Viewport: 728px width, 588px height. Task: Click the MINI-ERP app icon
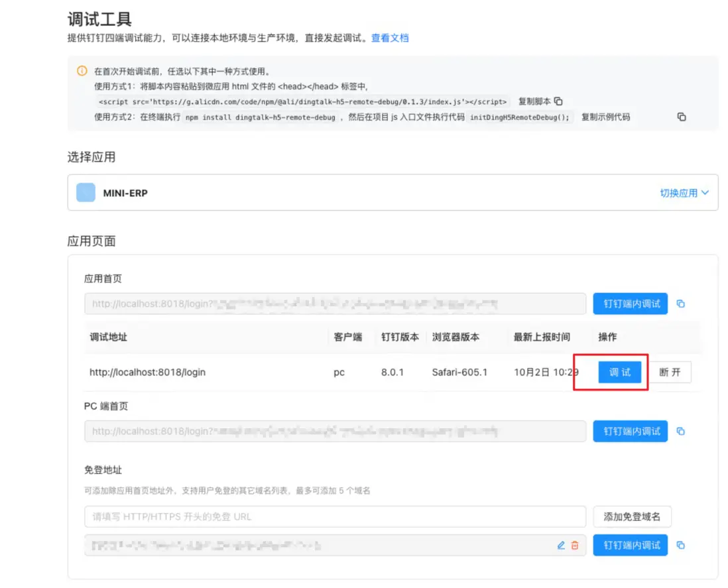[86, 193]
